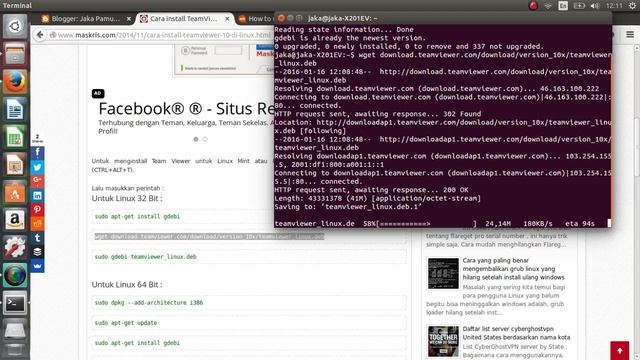640x360 pixels.
Task: Share the article on Reddit
Action: pos(37,224)
